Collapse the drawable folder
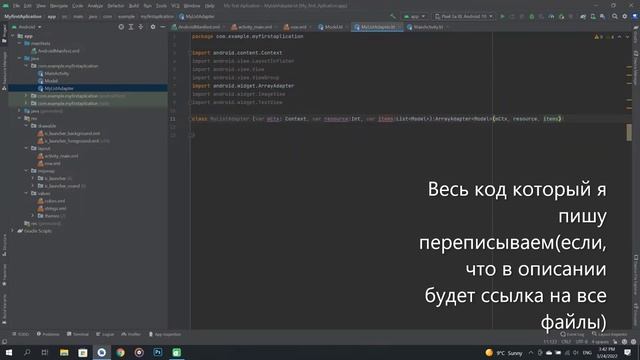Viewport: 640px width, 360px height. [x=27, y=126]
